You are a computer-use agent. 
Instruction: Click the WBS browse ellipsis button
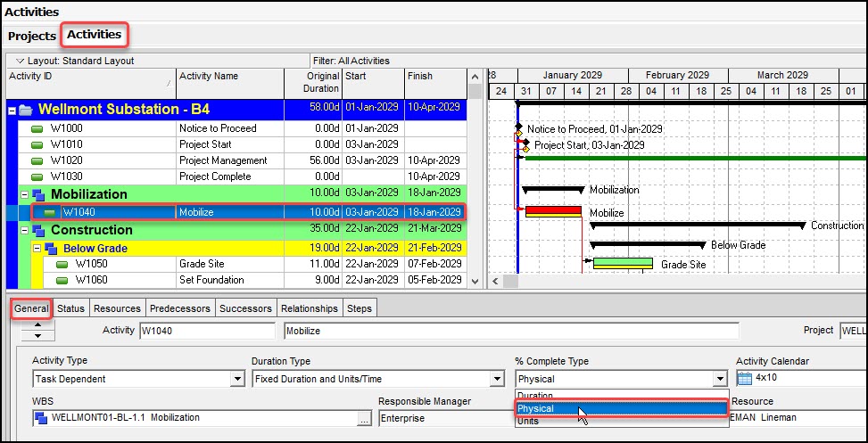[x=363, y=419]
